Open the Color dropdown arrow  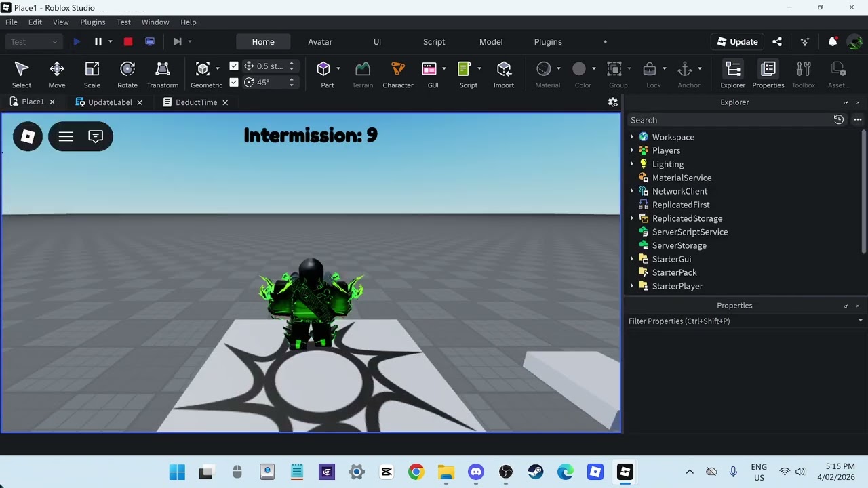593,68
